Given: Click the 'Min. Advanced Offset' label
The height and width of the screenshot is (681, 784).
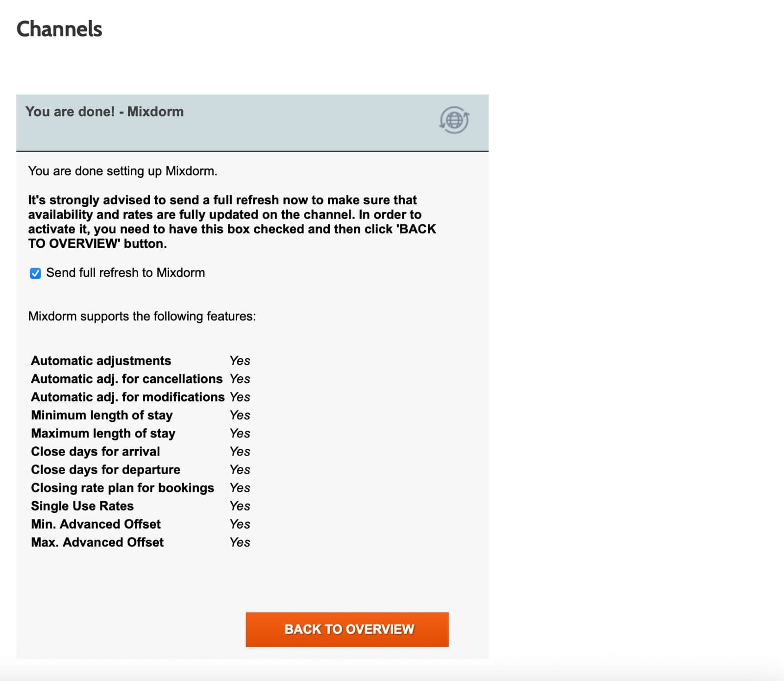Looking at the screenshot, I should point(96,524).
